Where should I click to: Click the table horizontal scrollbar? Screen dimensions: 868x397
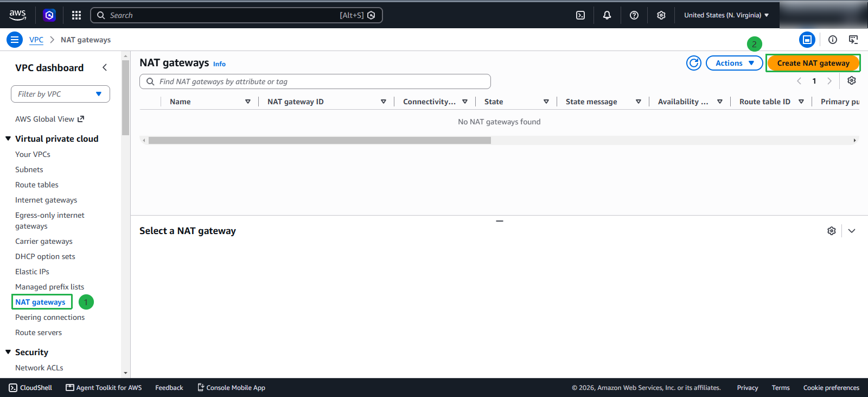(x=320, y=140)
